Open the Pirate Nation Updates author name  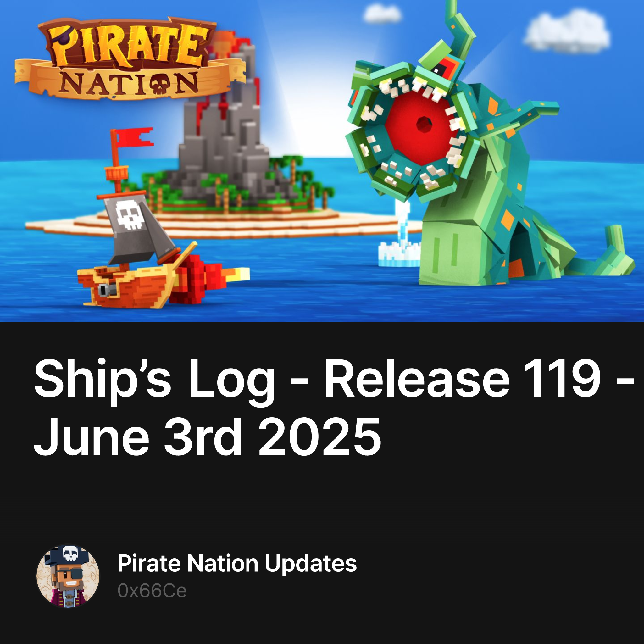click(237, 563)
